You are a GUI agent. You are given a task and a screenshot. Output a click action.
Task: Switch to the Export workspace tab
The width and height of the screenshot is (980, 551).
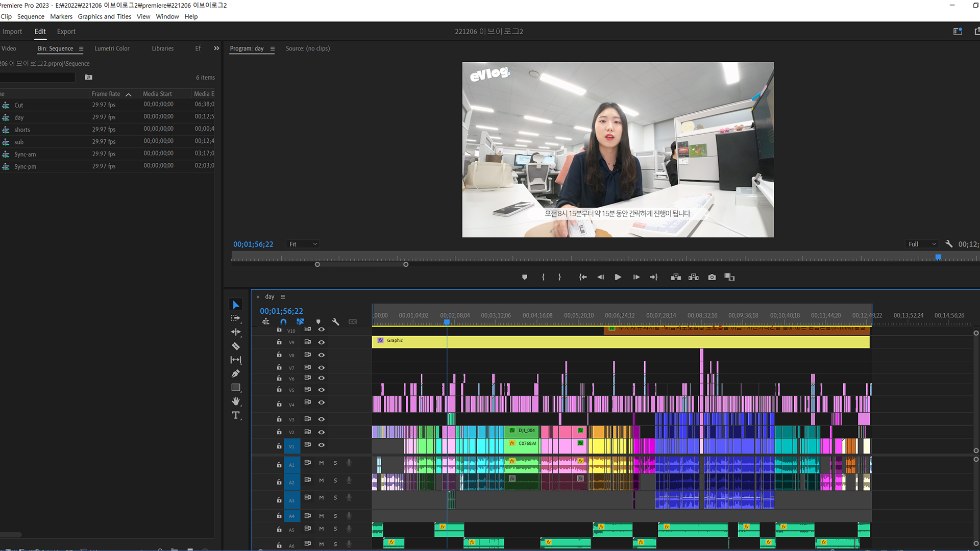66,31
